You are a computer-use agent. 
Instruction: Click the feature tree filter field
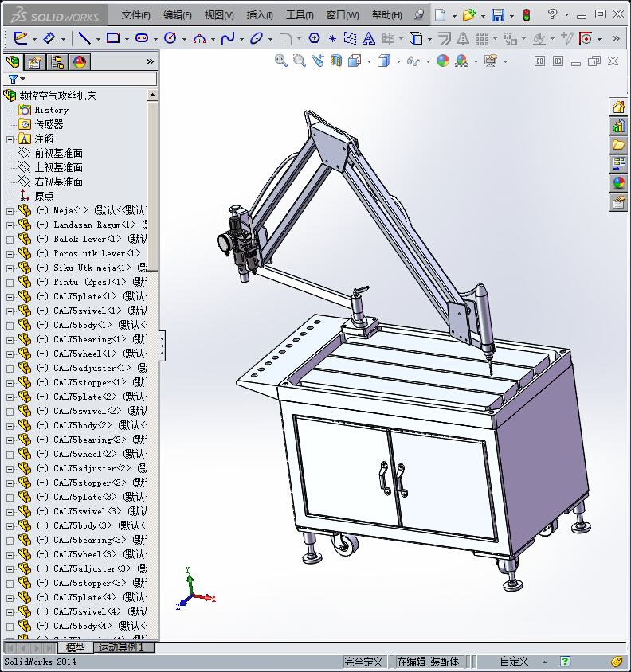[x=80, y=79]
